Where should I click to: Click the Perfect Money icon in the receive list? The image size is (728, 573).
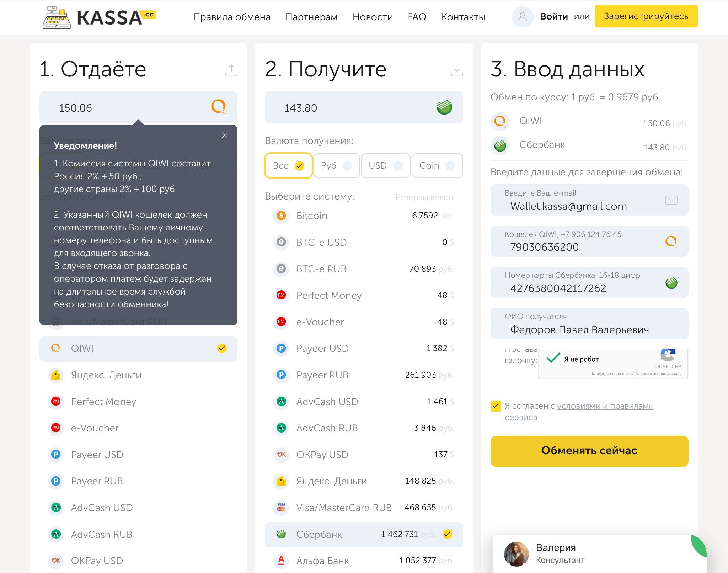coord(281,295)
